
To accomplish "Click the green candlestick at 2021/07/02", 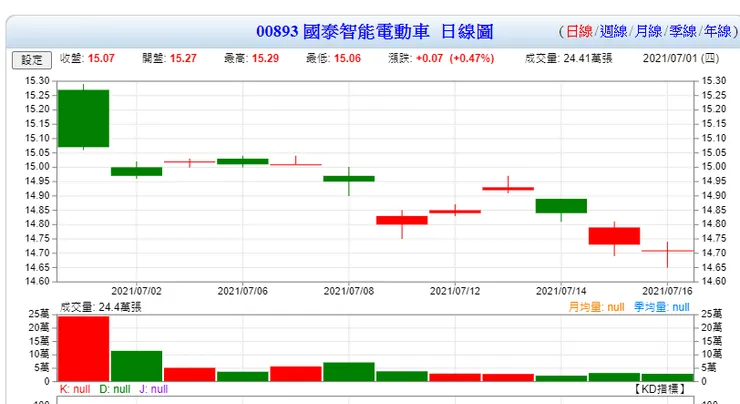I will [x=136, y=171].
